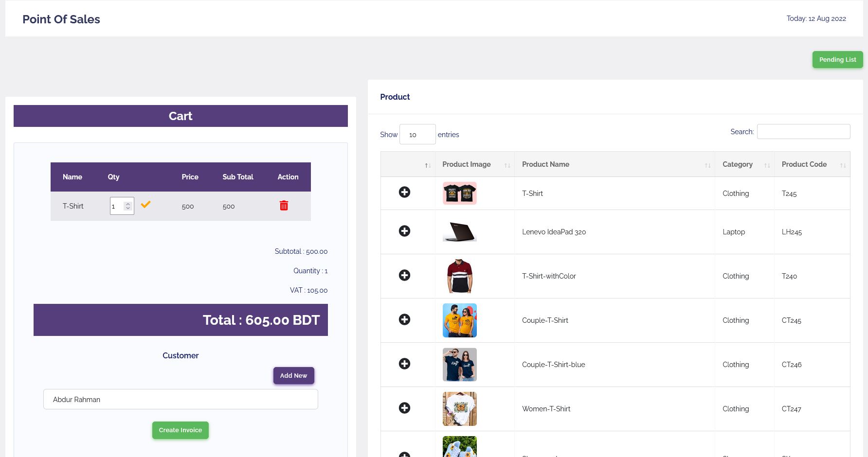
Task: Click Lenevo IdeaPad 320 product name
Action: tap(554, 232)
